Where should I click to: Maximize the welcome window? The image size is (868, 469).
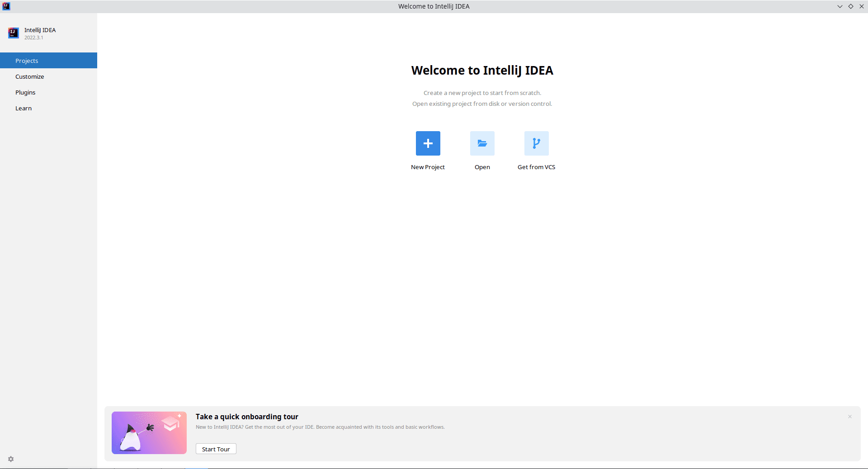(x=851, y=6)
